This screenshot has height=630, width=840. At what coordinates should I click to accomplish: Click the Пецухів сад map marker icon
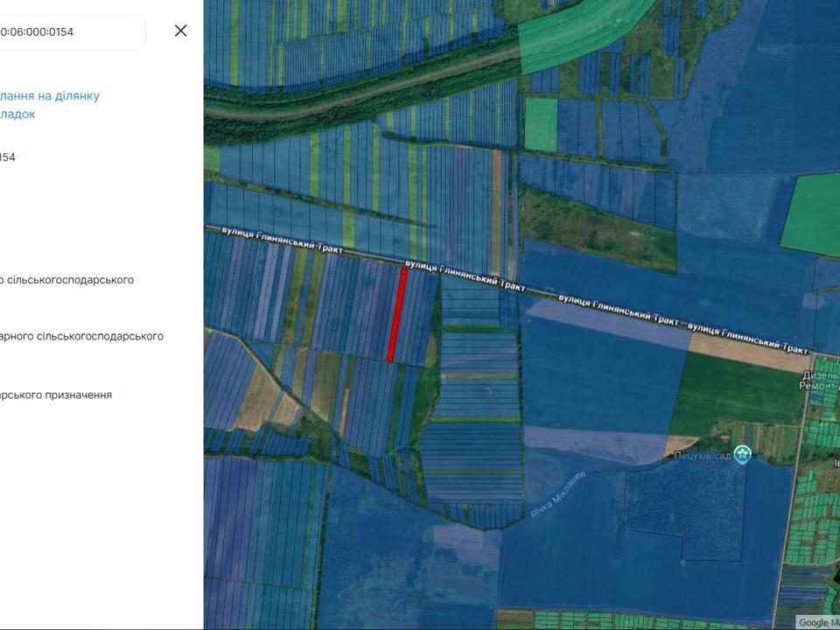743,453
